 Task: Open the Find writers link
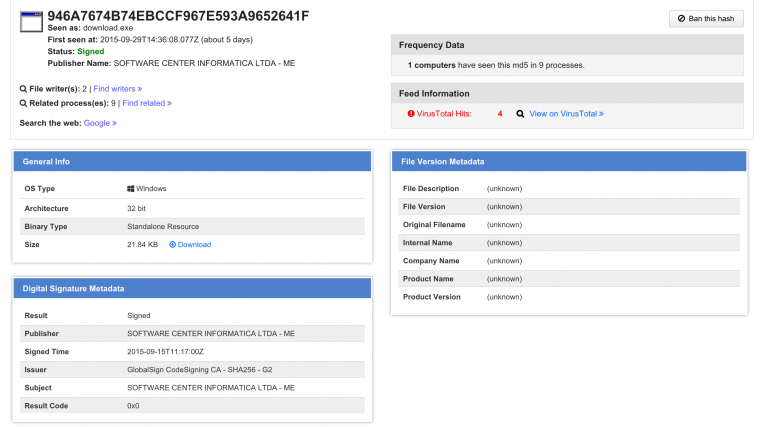click(118, 88)
